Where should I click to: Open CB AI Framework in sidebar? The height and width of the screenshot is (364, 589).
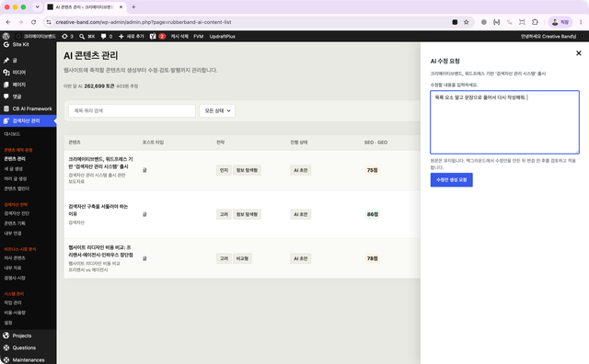[x=32, y=108]
